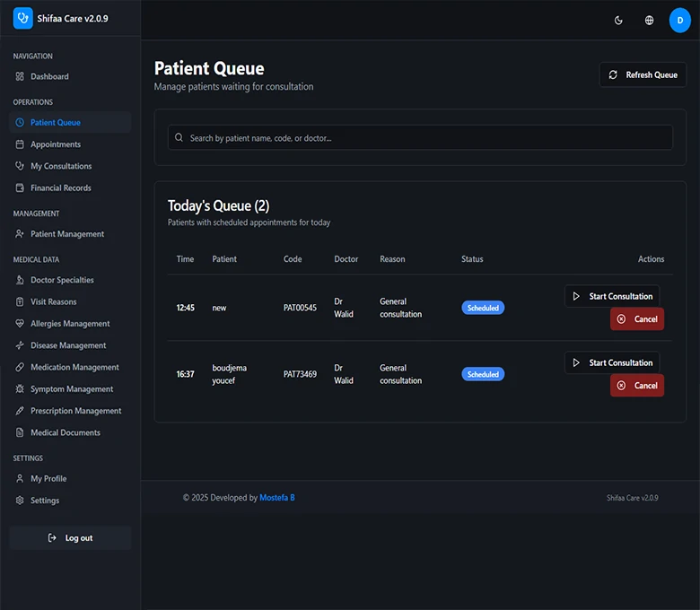The image size is (700, 610).
Task: Start Consultation for patient new
Action: tap(612, 296)
